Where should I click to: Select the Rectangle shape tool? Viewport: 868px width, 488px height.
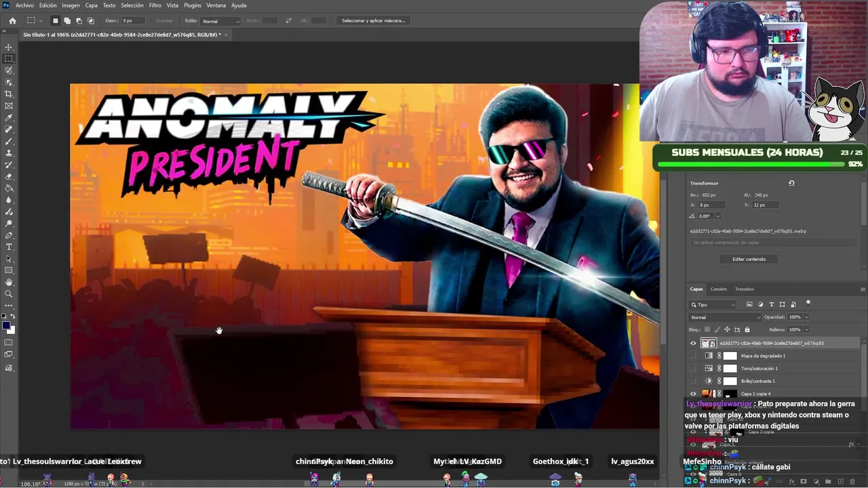(9, 270)
